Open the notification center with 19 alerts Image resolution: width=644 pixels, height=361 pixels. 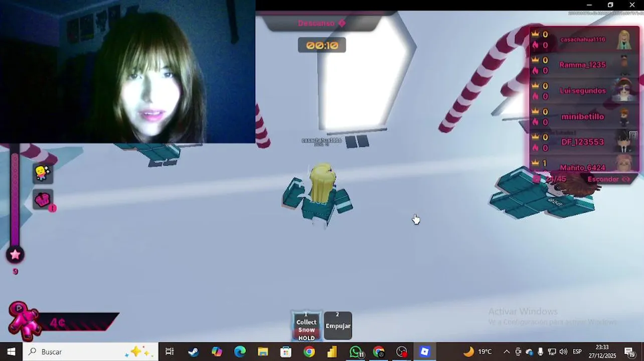coord(629,351)
